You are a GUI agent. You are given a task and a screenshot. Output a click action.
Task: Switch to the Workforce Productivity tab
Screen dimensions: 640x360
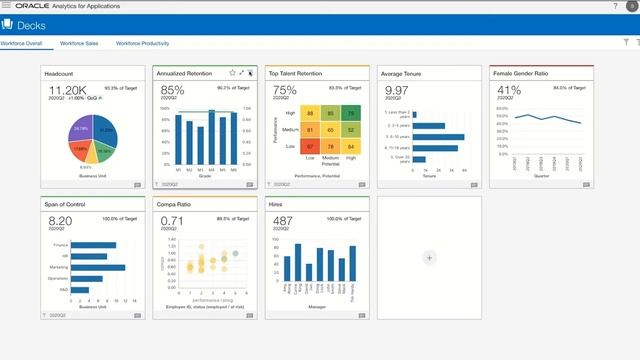(x=142, y=43)
